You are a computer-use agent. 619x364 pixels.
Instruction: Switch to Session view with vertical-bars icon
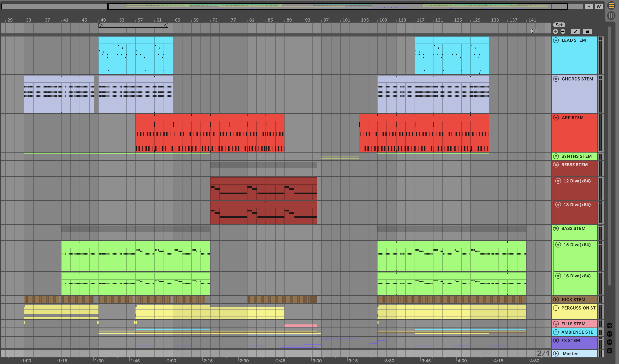pos(611,16)
